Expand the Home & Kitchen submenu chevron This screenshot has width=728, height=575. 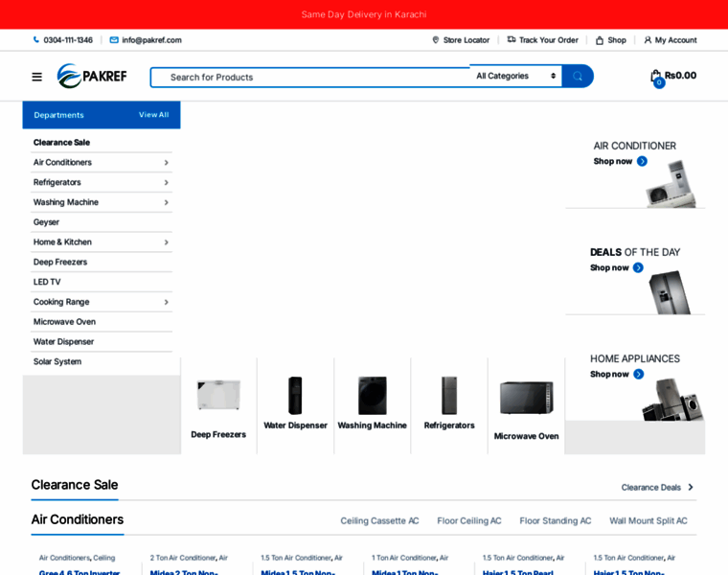[167, 242]
